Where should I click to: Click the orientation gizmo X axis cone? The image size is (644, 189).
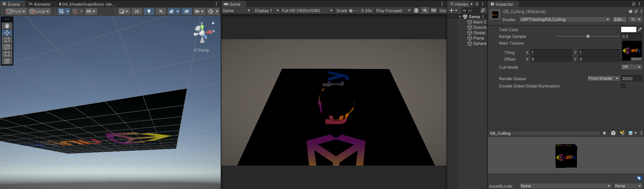209,32
